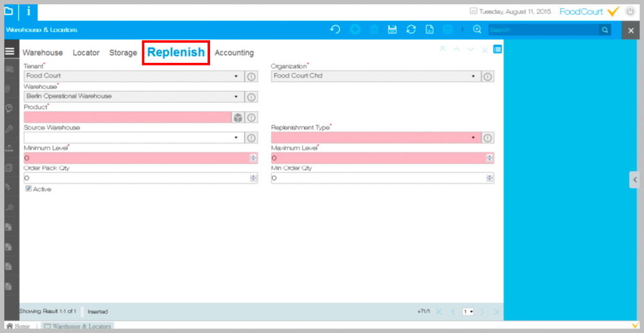Click the Product input field
The width and height of the screenshot is (644, 333).
pyautogui.click(x=128, y=117)
